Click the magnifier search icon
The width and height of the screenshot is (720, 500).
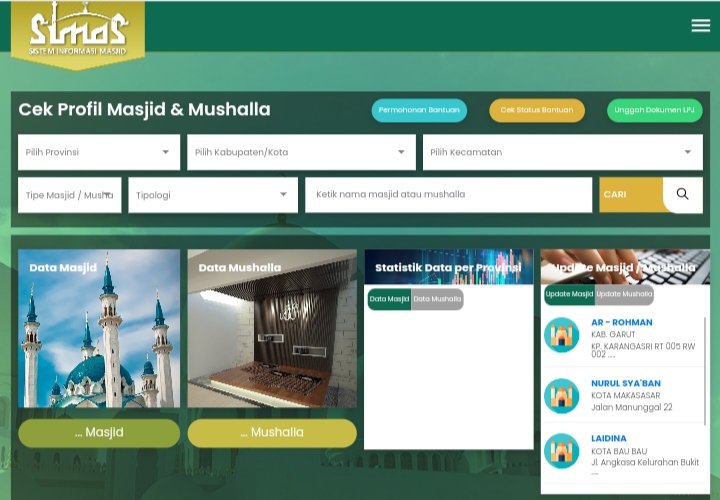tap(682, 195)
